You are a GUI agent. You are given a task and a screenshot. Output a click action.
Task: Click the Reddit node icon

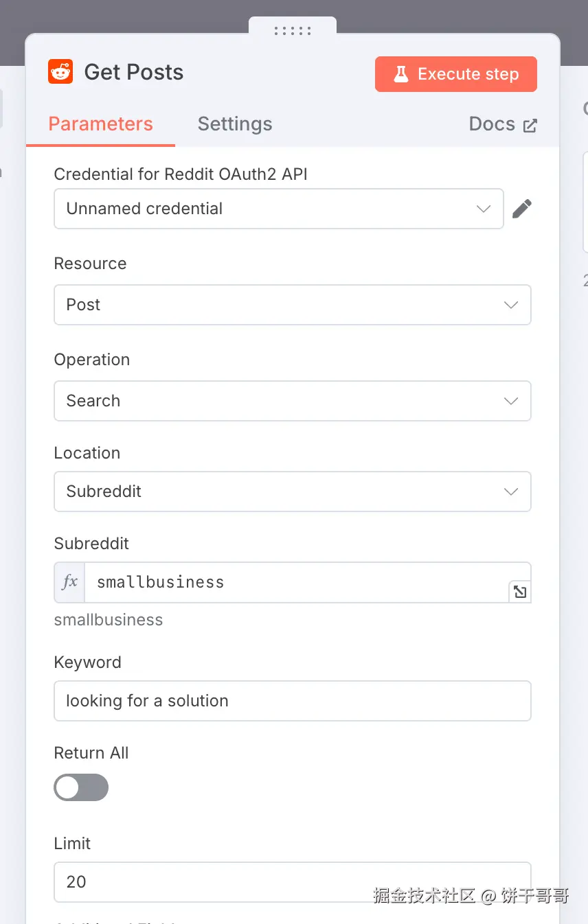pos(60,72)
